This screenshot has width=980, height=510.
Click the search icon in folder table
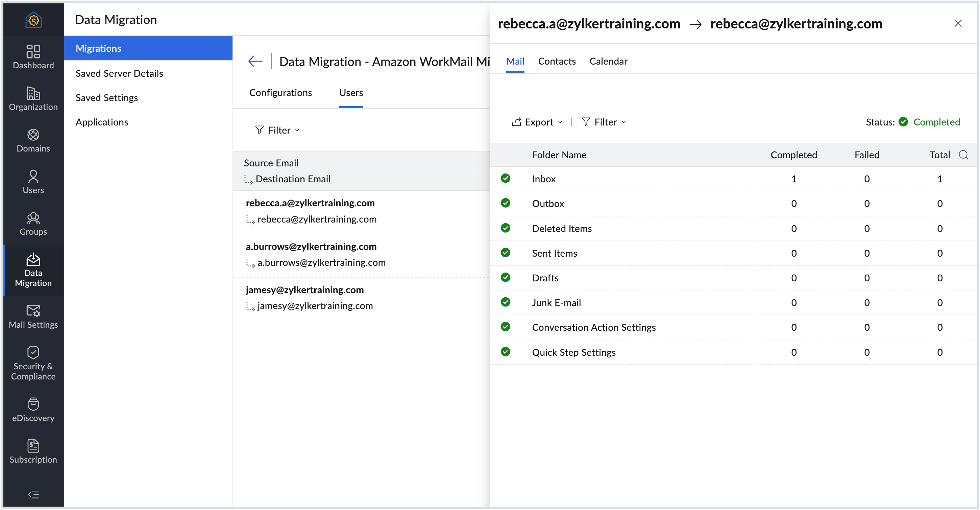[x=964, y=155]
